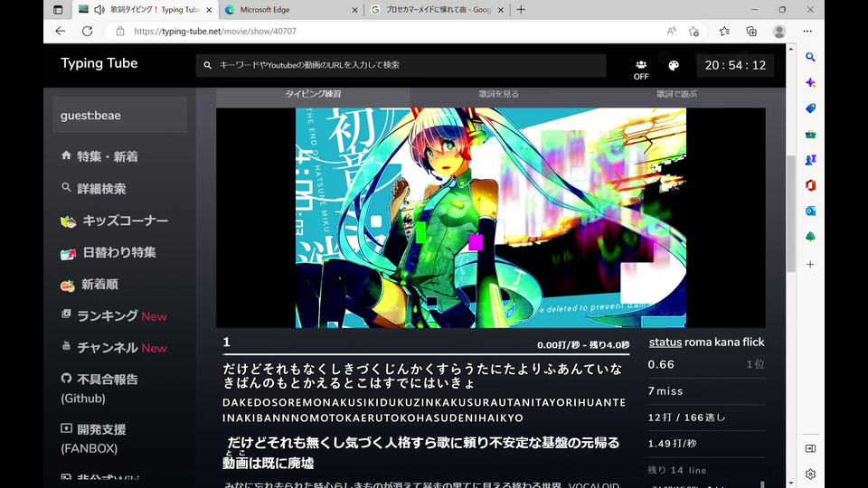Open 特集・新着 in the sidebar
This screenshot has height=488, width=868.
pos(99,156)
